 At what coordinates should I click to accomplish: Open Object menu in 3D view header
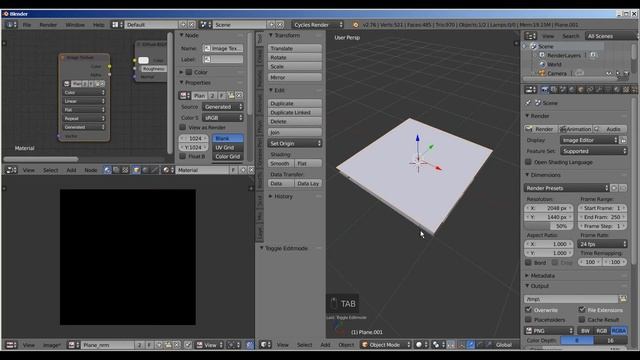(346, 344)
